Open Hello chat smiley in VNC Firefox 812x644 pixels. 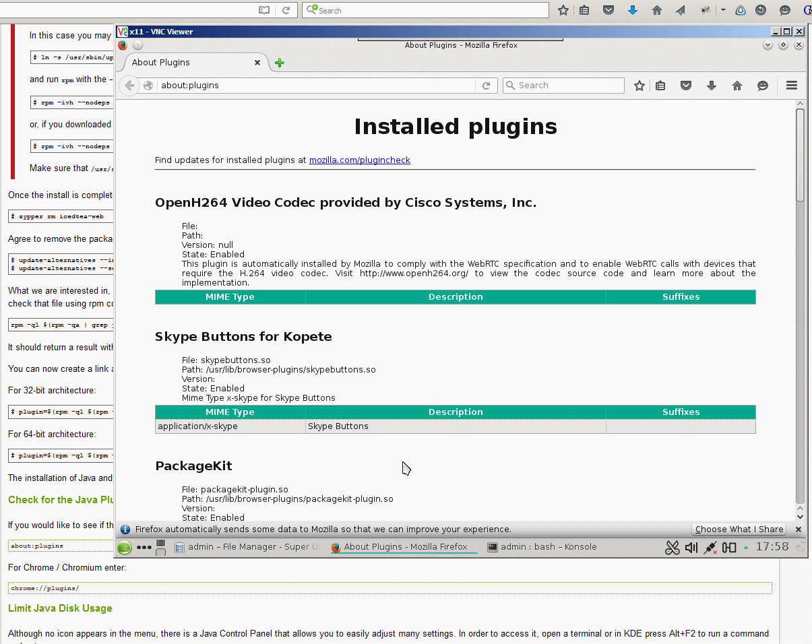[763, 86]
